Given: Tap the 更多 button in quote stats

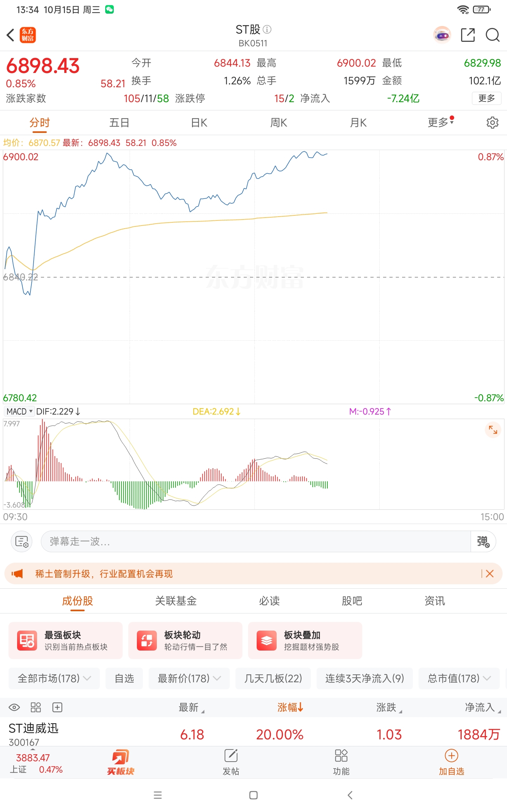Looking at the screenshot, I should click(486, 98).
